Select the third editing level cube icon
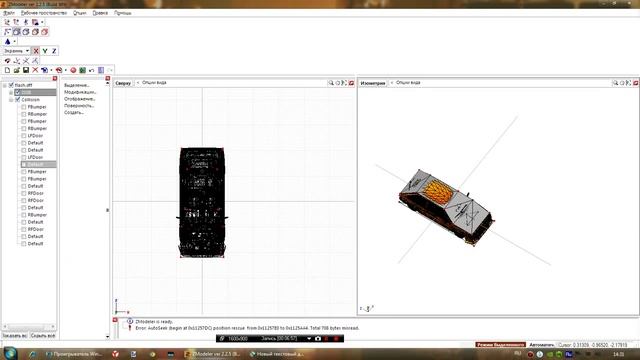This screenshot has height=360, width=640. pyautogui.click(x=26, y=32)
